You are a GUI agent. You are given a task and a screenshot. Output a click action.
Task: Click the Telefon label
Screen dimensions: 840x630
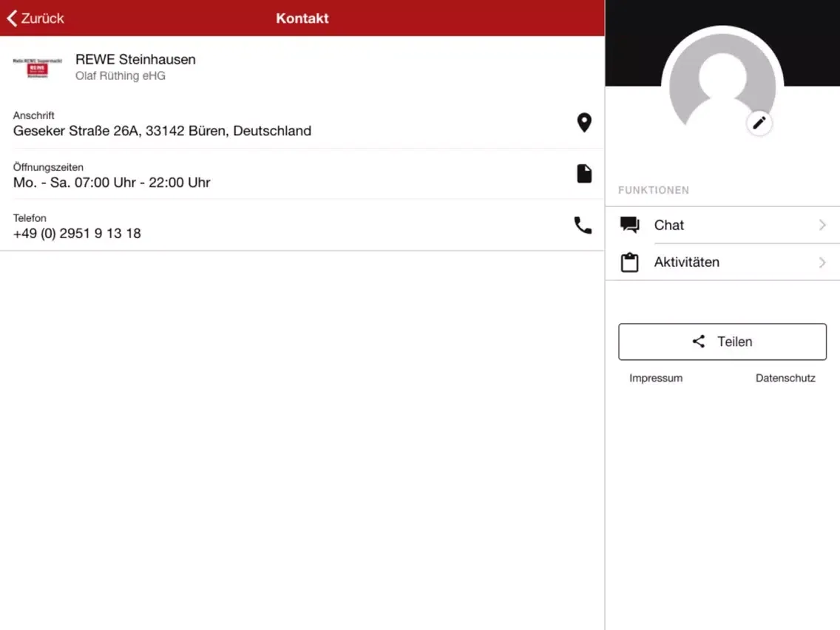pos(30,218)
